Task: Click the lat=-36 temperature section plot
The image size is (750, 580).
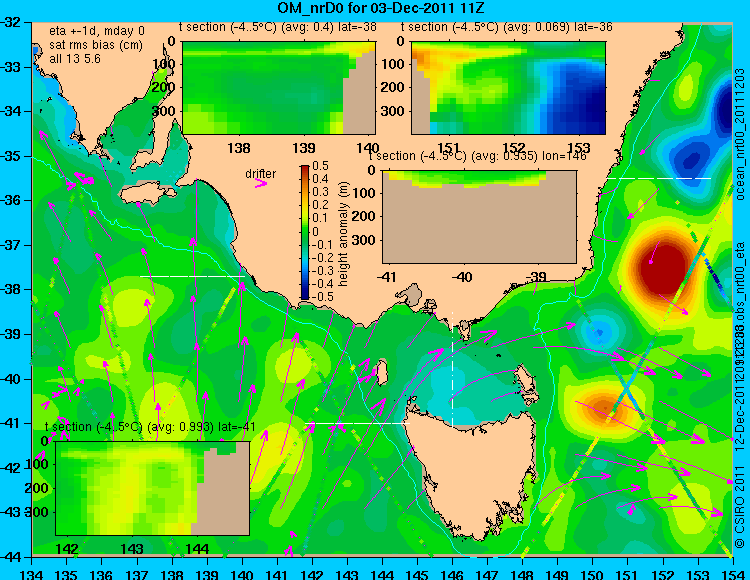Action: tap(508, 88)
